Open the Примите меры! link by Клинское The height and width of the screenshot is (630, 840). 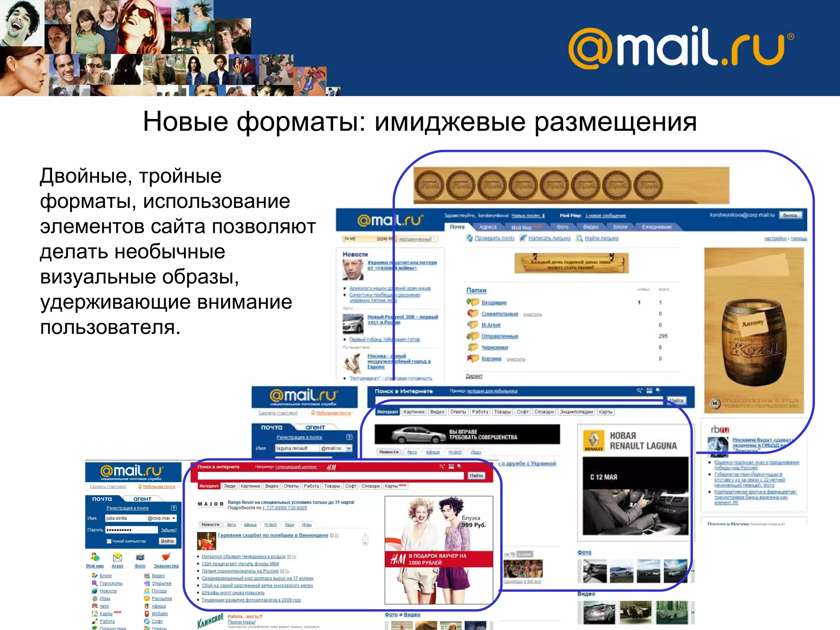242,622
